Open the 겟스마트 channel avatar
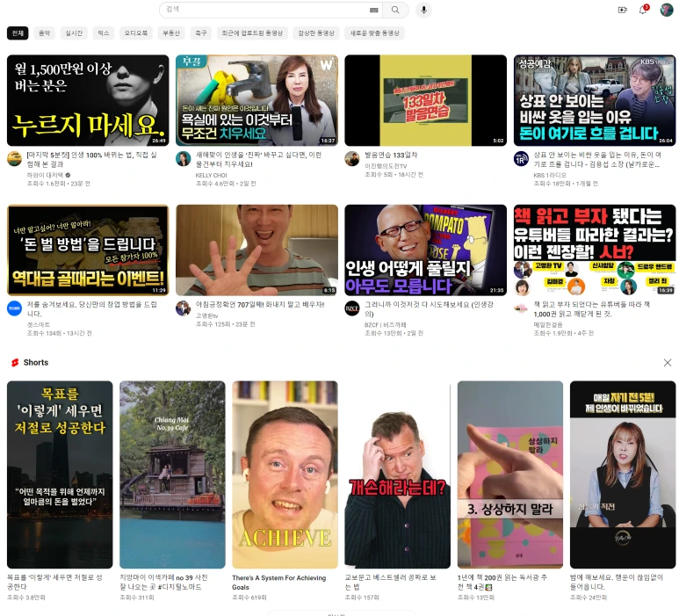679x616 pixels. point(14,308)
